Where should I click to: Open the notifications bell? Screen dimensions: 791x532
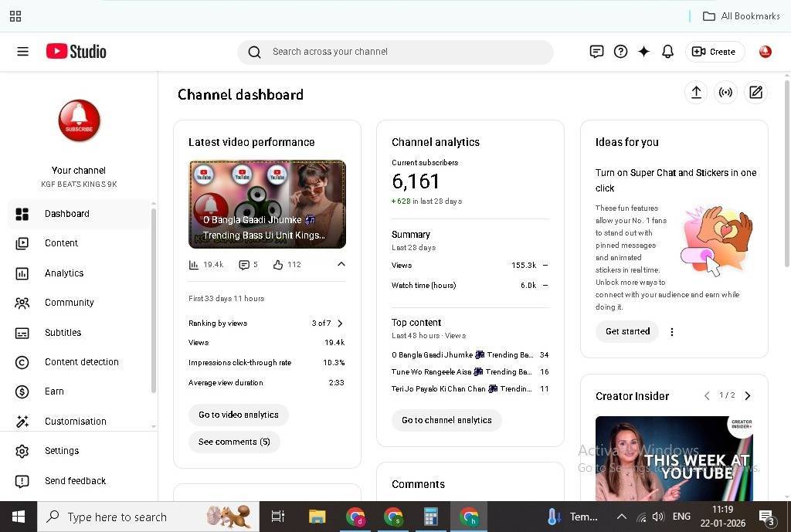click(667, 52)
